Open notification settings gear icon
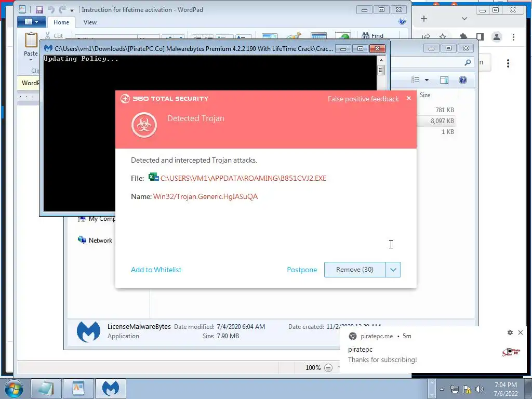 pyautogui.click(x=510, y=332)
